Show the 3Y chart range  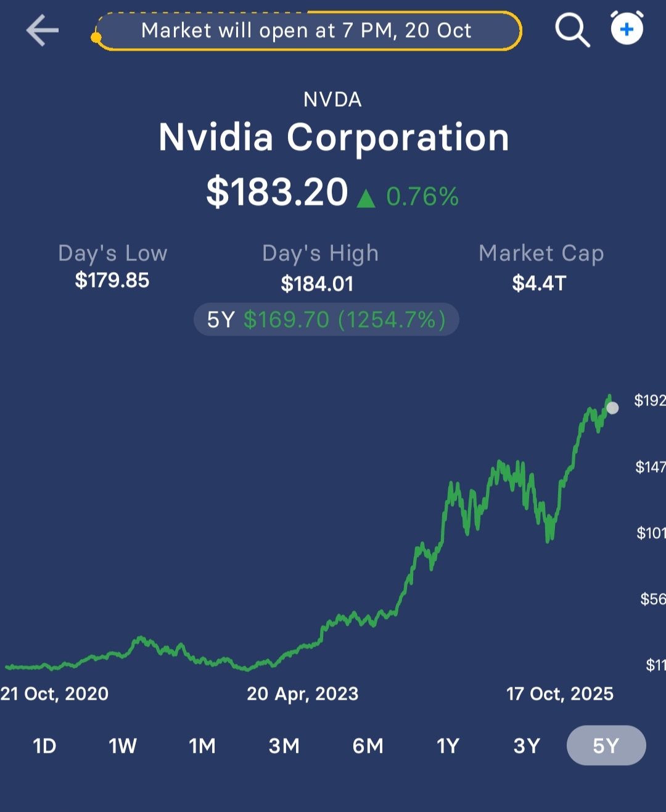pos(527,746)
